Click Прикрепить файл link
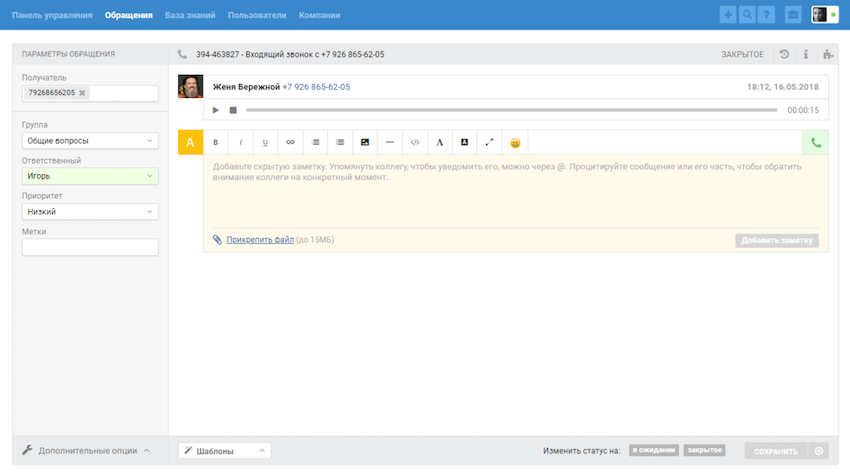 coord(260,240)
